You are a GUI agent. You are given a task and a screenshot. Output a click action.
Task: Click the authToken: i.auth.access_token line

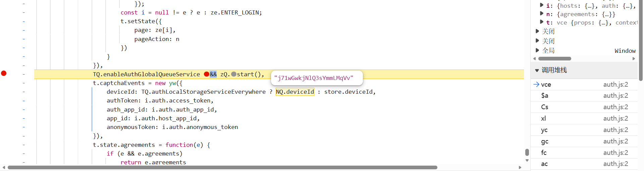click(160, 100)
